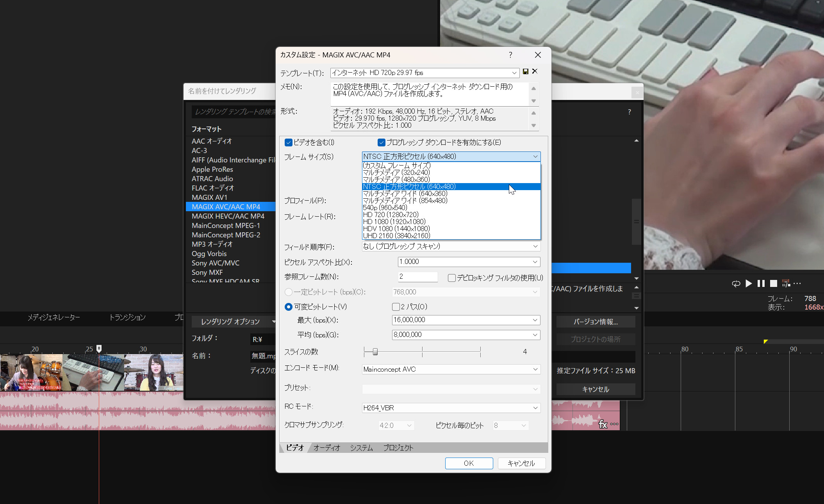Screen dimensions: 824x504
Task: Select Apple ProRes format
Action: tap(230, 169)
